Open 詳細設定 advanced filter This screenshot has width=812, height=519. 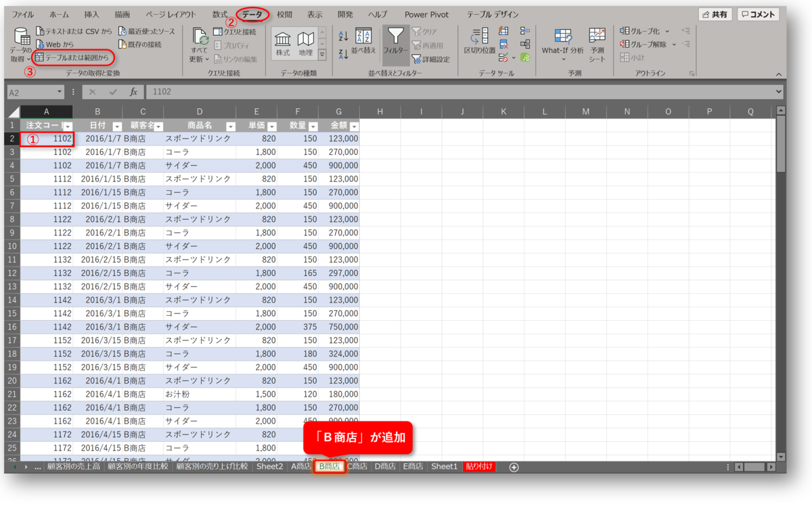click(431, 59)
